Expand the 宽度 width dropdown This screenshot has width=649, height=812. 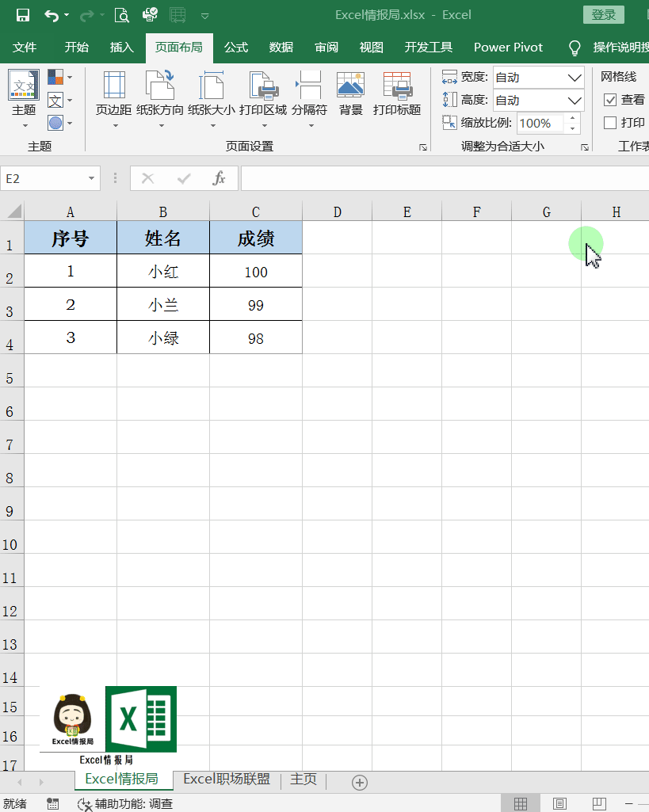(x=575, y=78)
